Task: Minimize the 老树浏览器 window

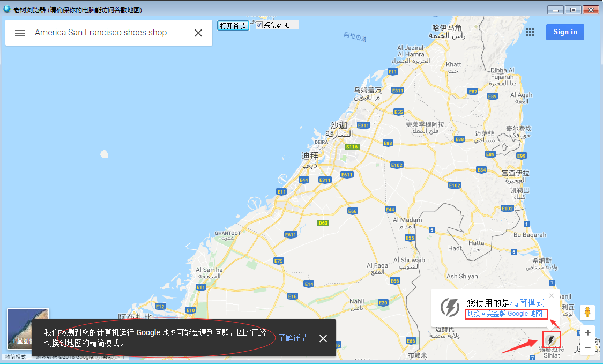Action: (555, 10)
